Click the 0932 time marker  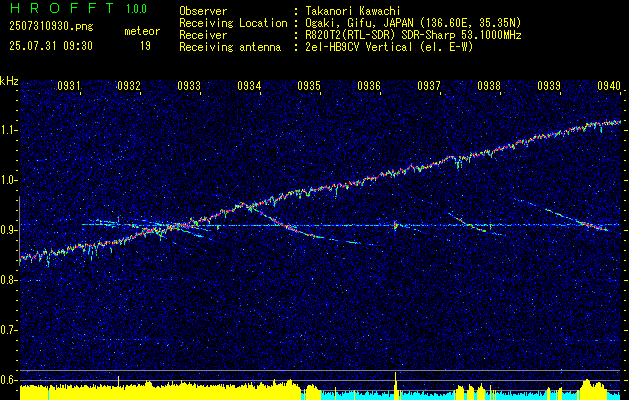coord(129,85)
